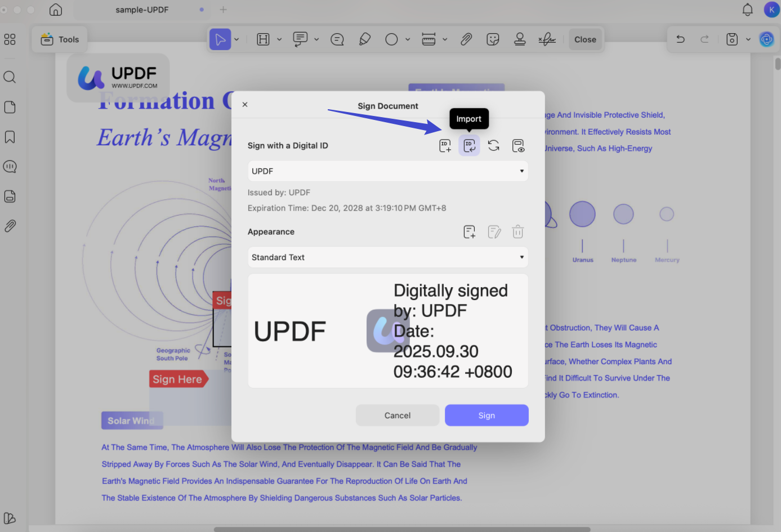Refresh the digital ID list
The image size is (781, 532).
point(494,146)
